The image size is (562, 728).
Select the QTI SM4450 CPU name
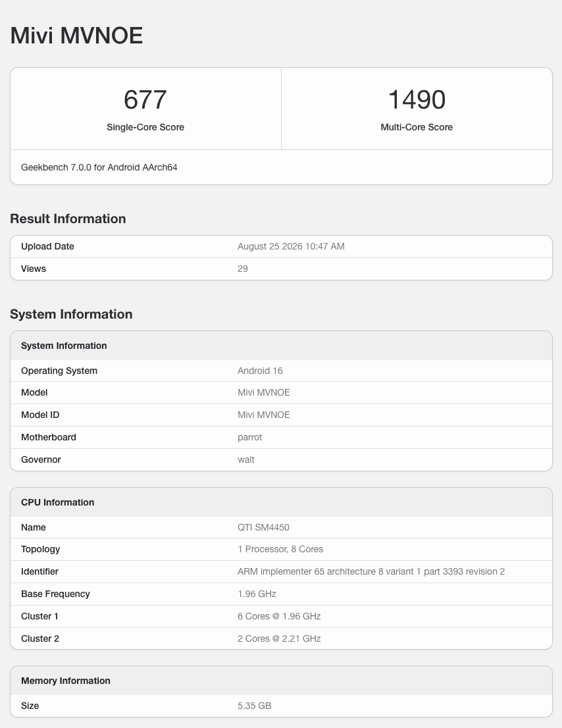(263, 527)
